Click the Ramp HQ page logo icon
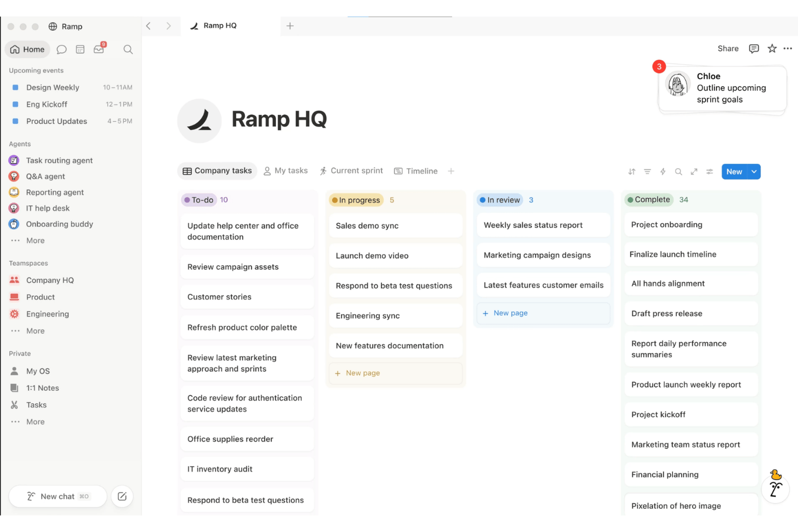 click(x=200, y=121)
